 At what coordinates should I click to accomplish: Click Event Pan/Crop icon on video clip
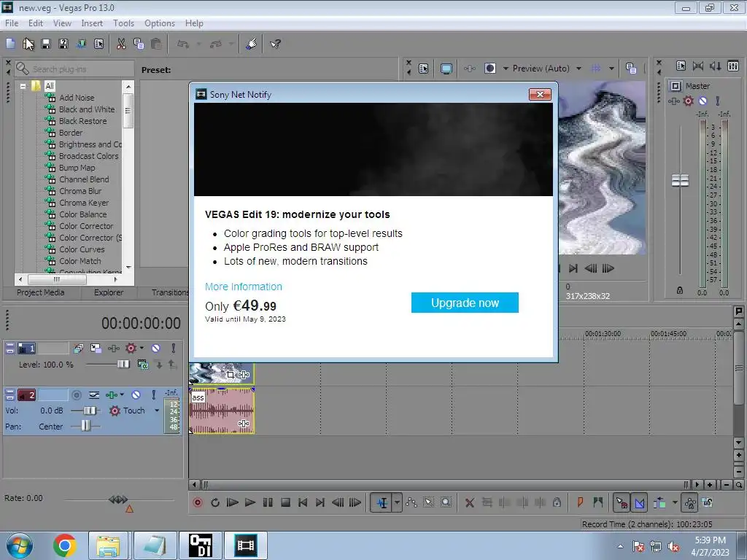pyautogui.click(x=231, y=375)
